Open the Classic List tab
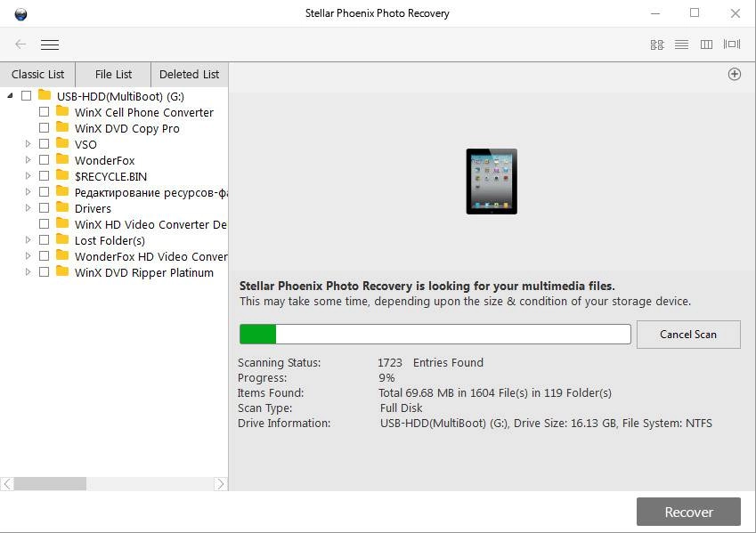 [37, 74]
